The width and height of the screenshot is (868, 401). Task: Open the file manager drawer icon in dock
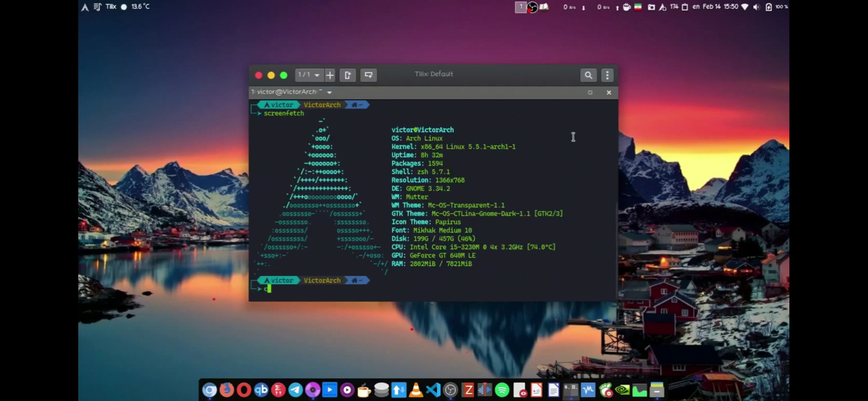[x=657, y=390]
